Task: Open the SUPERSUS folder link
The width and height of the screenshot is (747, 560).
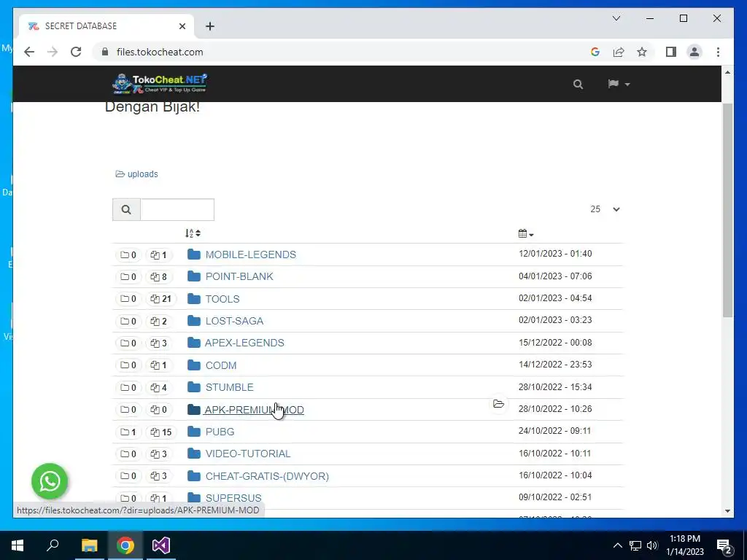Action: [x=233, y=498]
